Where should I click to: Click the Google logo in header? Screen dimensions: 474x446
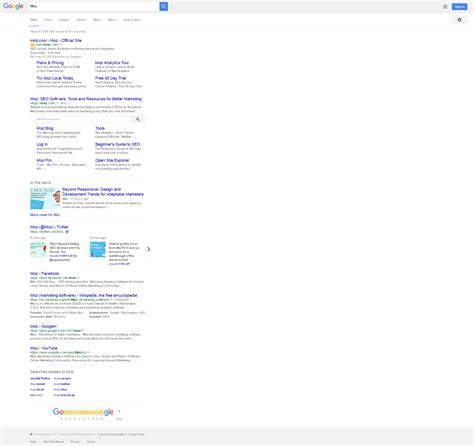(13, 6)
